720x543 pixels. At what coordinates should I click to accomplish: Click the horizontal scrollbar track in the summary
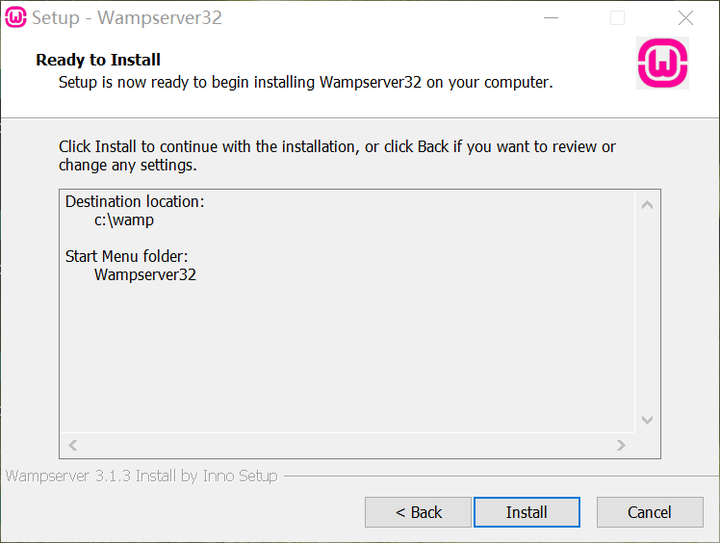click(347, 445)
